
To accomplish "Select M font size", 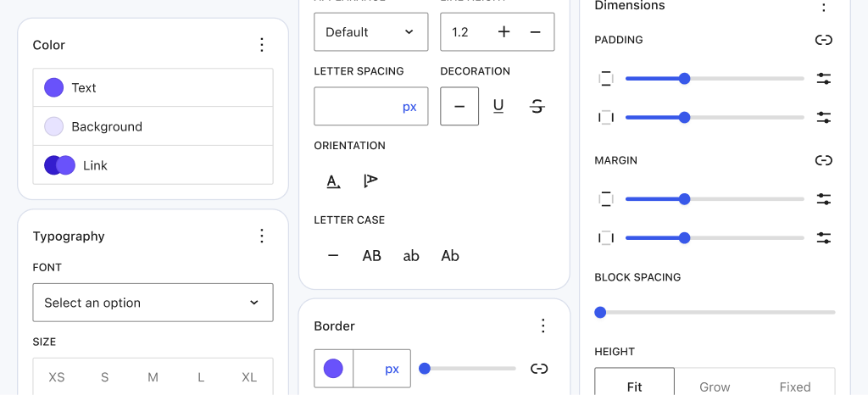I will pos(153,377).
